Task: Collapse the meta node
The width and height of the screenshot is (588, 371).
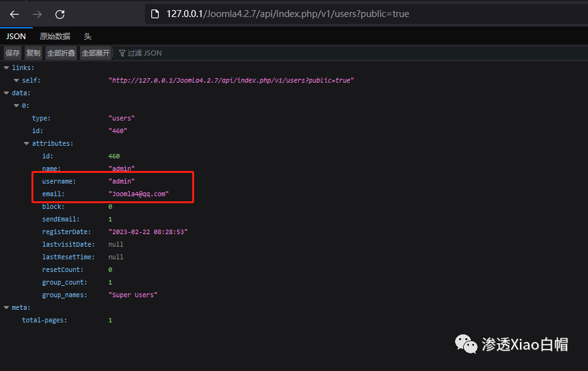Action: coord(6,307)
